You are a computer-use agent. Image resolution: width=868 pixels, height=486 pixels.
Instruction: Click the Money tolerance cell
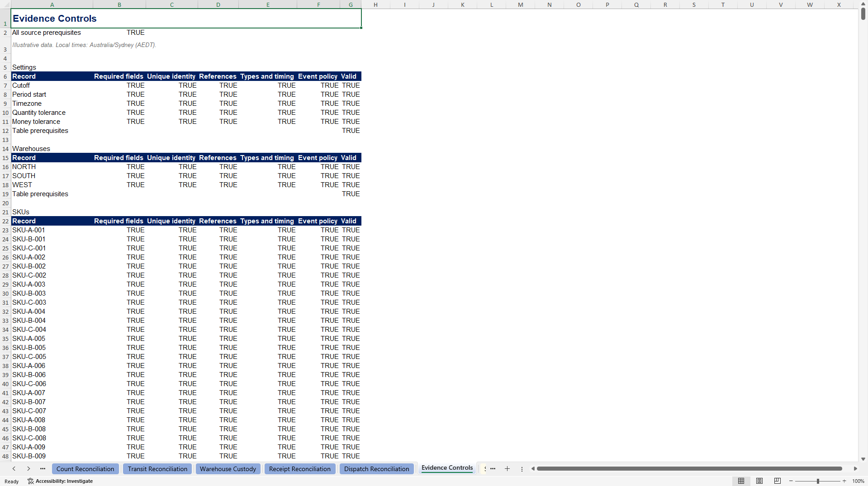52,122
